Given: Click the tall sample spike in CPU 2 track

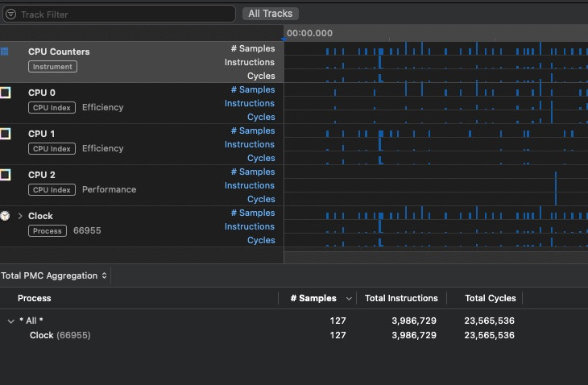Looking at the screenshot, I should (555, 188).
